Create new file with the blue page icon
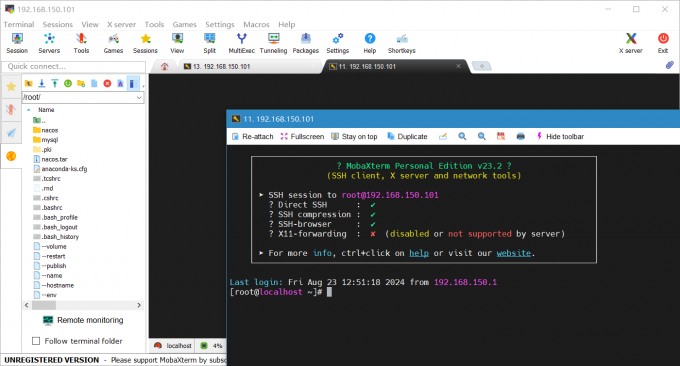Viewport: 680px width, 366px height. [x=94, y=83]
